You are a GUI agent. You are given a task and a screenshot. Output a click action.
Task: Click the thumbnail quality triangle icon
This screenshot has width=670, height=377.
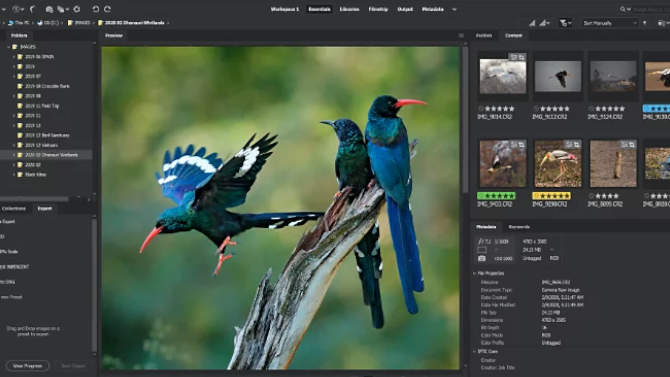[532, 23]
